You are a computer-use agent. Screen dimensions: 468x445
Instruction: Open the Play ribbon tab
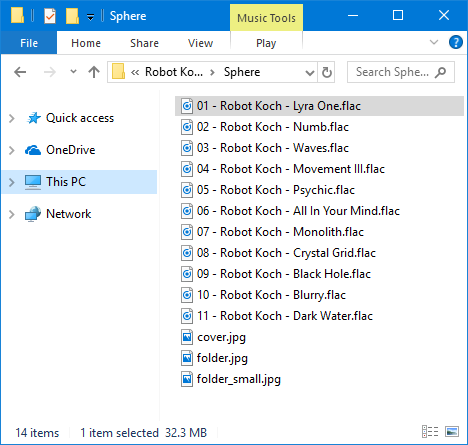266,43
